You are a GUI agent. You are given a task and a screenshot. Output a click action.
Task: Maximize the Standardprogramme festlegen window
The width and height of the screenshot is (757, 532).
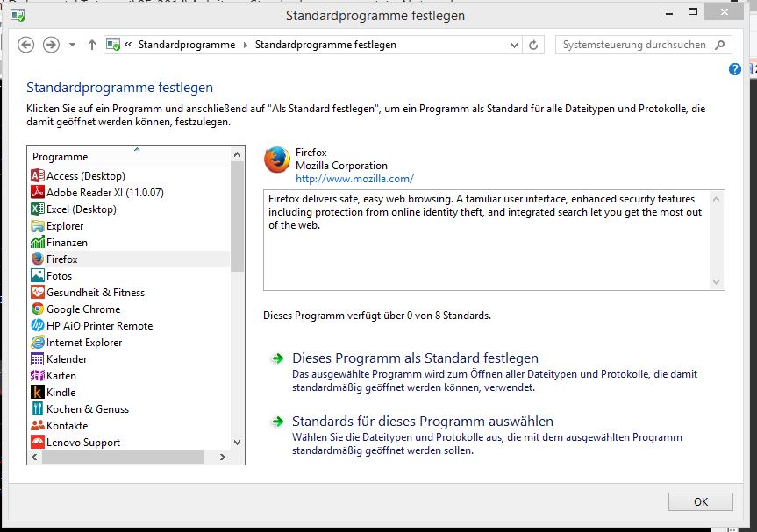coord(693,12)
